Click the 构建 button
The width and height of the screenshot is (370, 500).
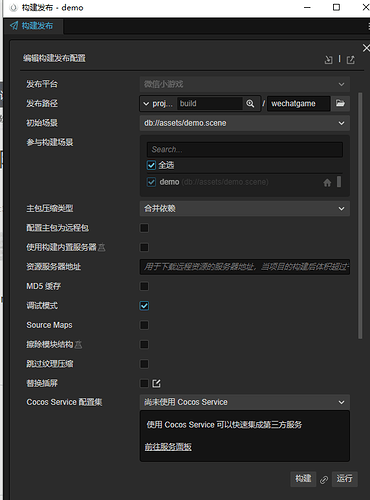303,479
